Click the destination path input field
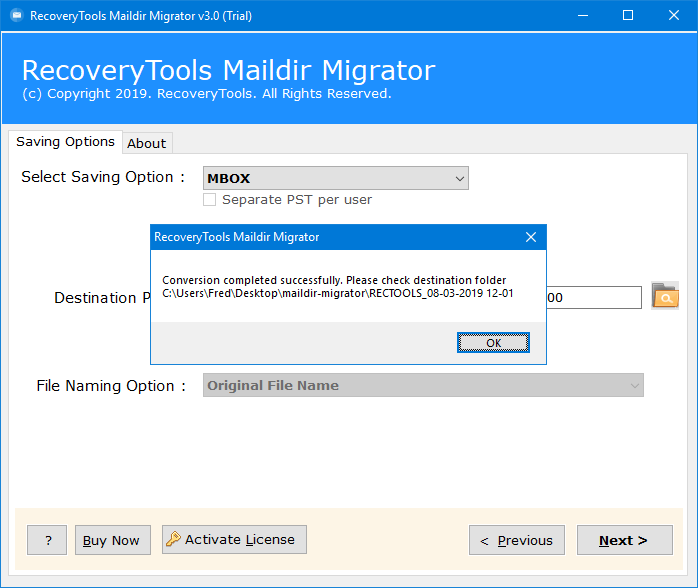Screen dimensions: 698x588 (593, 297)
